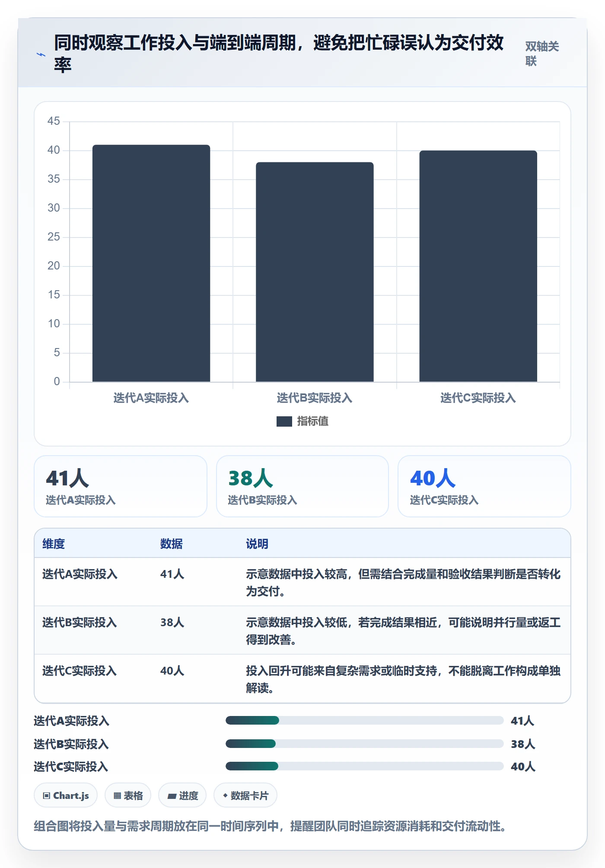Click the 41人 progress value label
Image resolution: width=605 pixels, height=868 pixels.
523,721
